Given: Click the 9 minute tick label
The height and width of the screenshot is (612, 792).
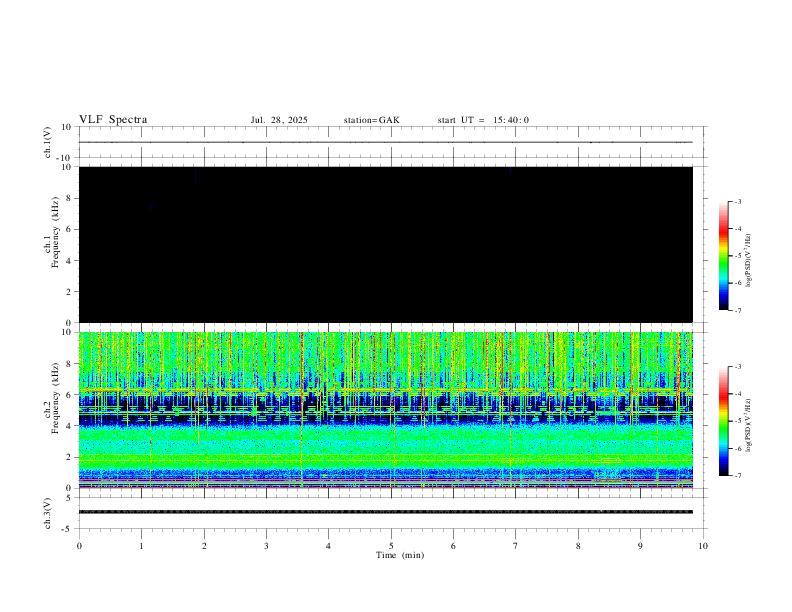Looking at the screenshot, I should (640, 546).
